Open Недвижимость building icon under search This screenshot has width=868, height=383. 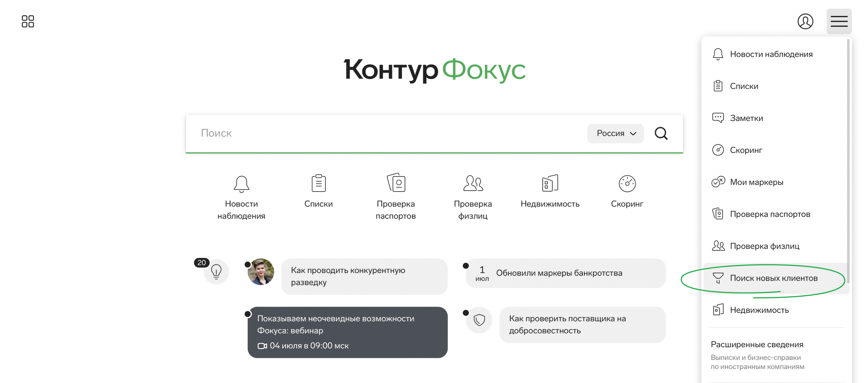[x=550, y=183]
